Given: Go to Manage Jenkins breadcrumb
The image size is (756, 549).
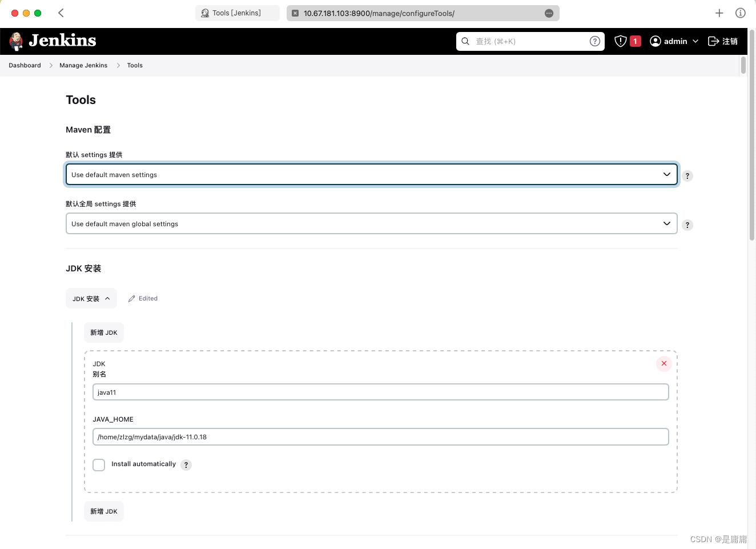Looking at the screenshot, I should pos(83,65).
